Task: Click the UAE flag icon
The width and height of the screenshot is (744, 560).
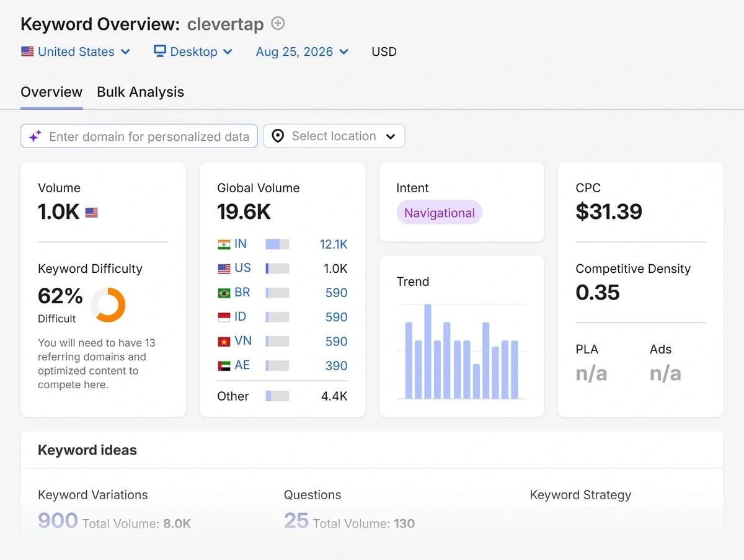Action: click(224, 366)
